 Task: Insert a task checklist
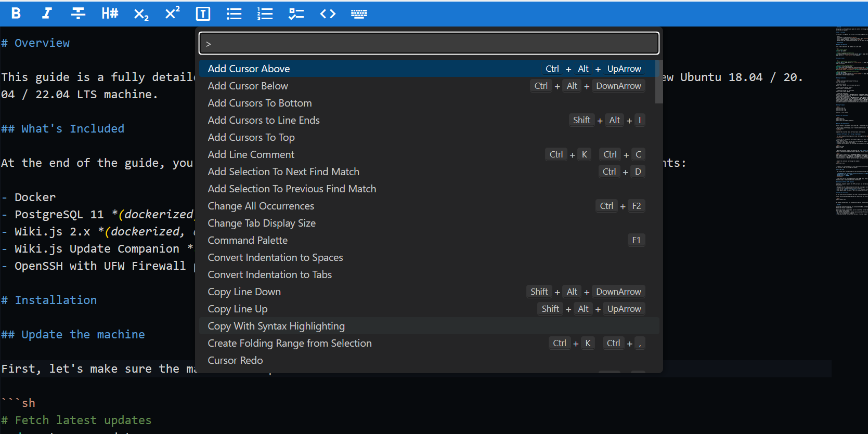296,14
